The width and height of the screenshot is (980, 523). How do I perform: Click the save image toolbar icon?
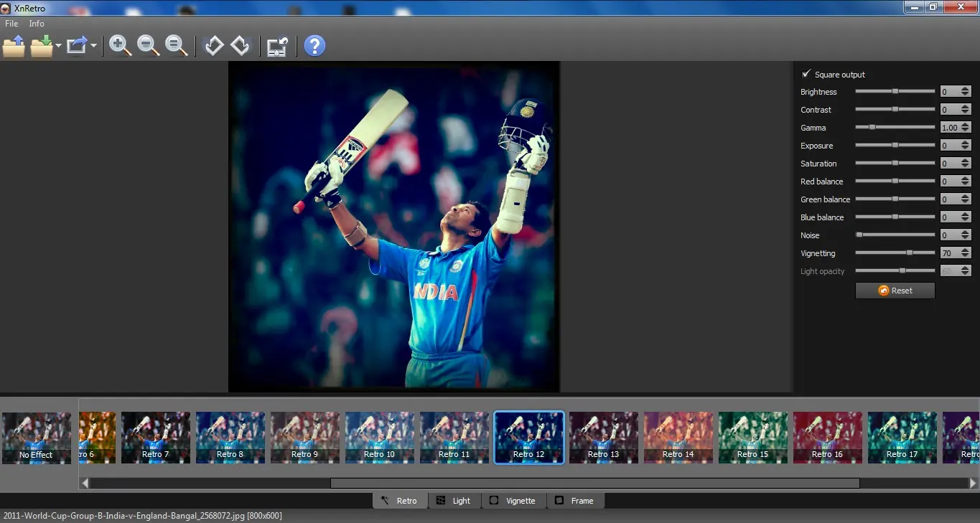pos(42,47)
